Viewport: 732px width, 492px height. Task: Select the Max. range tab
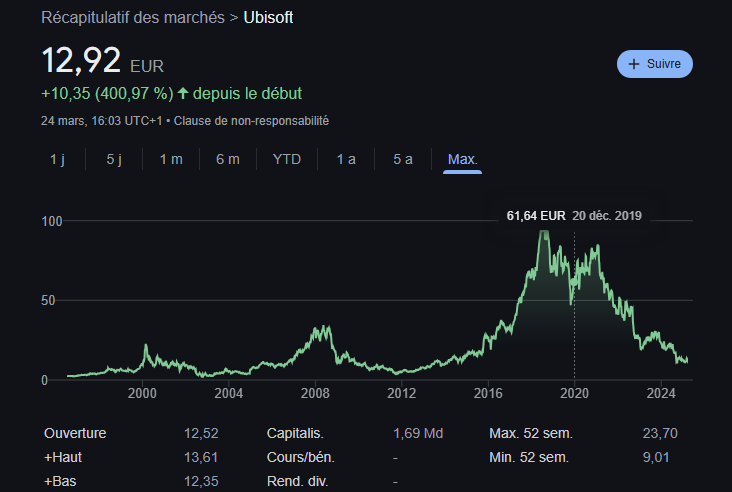coord(462,160)
